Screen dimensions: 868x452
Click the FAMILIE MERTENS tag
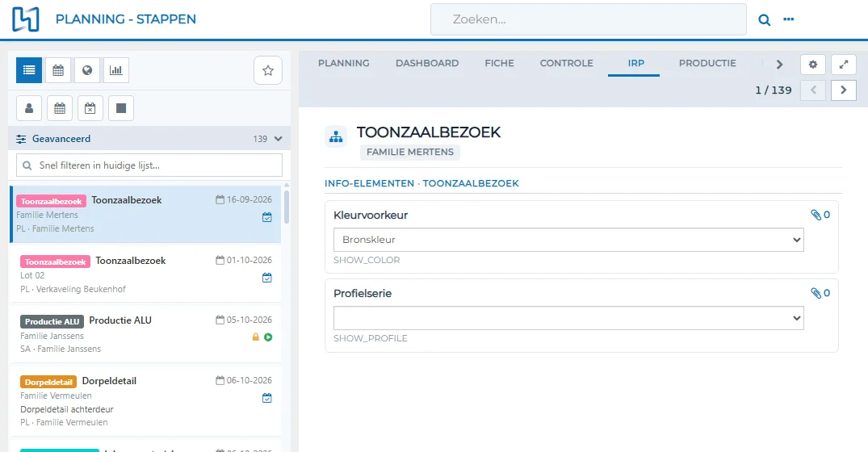click(410, 152)
